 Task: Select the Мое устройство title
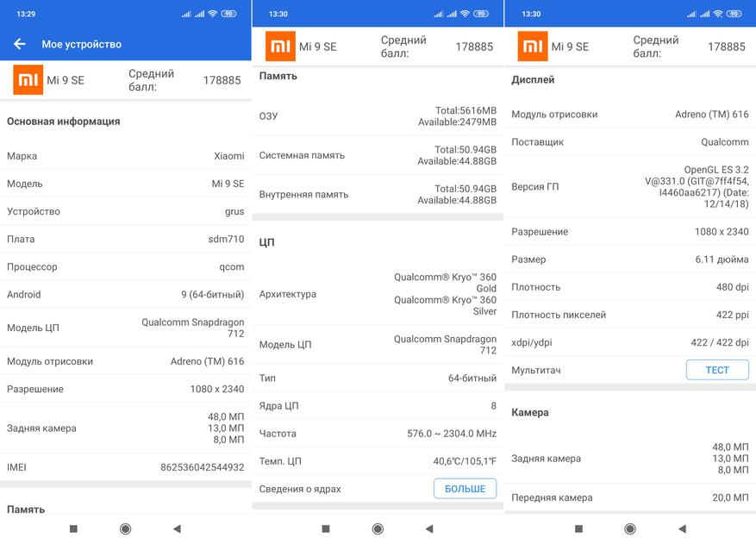[82, 44]
